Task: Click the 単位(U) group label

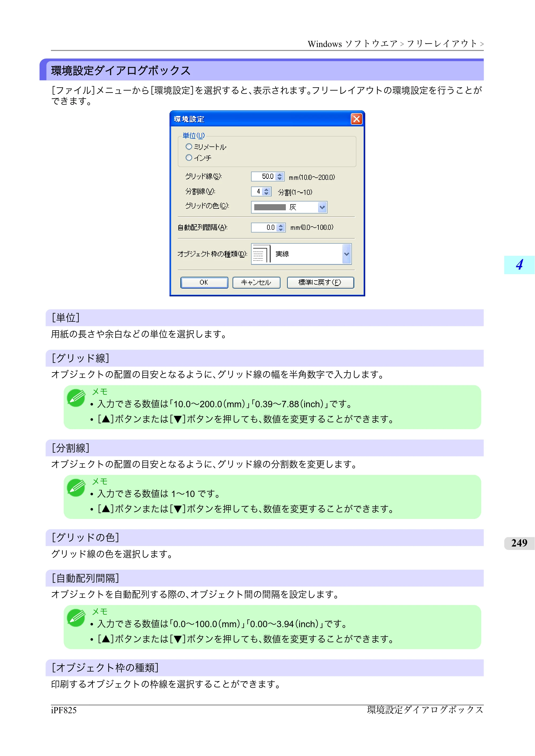Action: (x=194, y=135)
